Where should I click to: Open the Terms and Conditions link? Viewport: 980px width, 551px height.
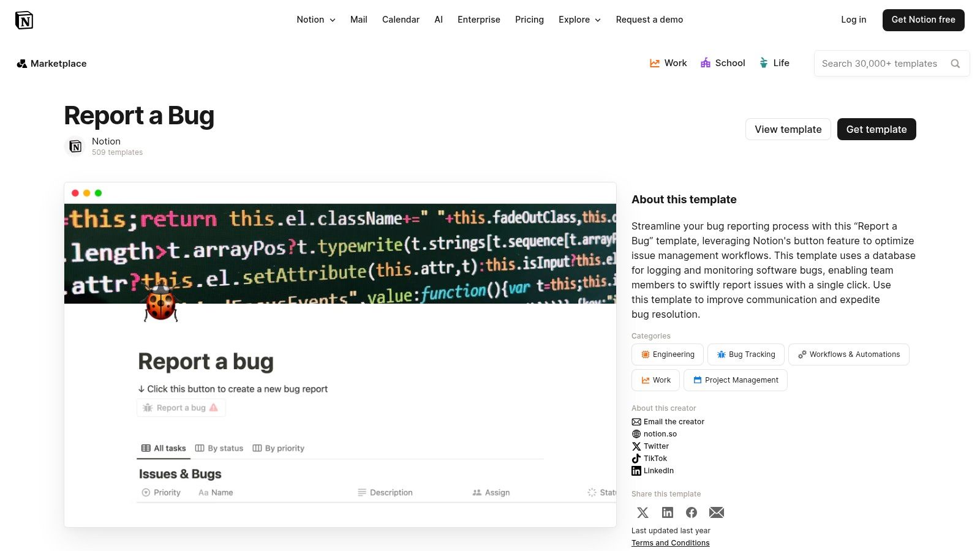point(670,542)
